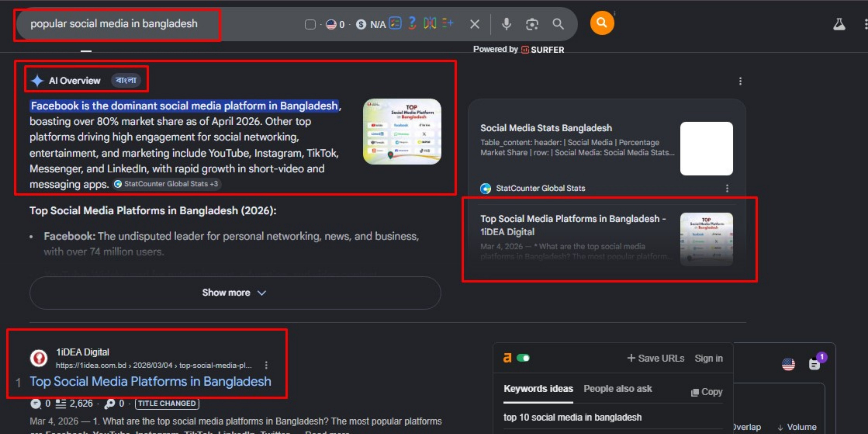
Task: Click the search input with 'popular social media in bangladesh'
Action: [x=114, y=24]
